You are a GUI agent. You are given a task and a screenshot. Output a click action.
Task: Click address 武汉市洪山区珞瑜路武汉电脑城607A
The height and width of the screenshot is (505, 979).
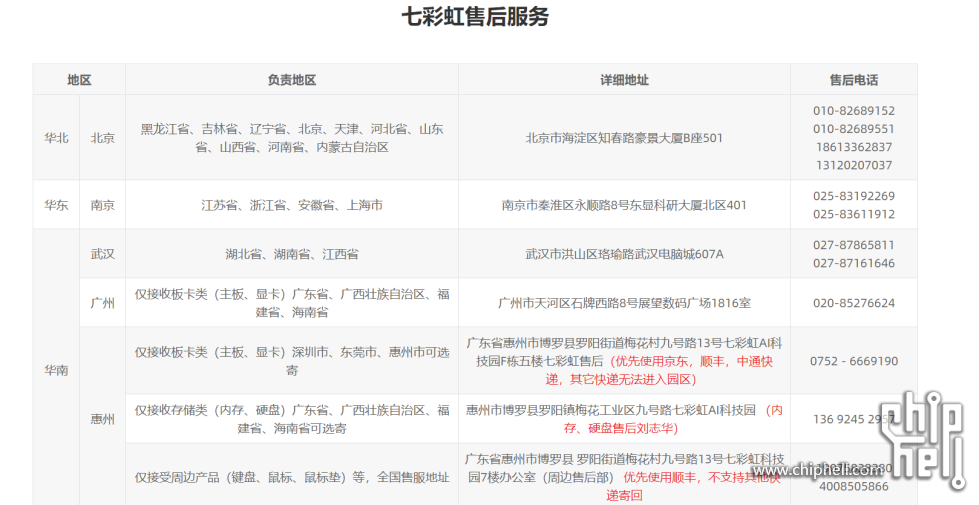[x=624, y=254]
